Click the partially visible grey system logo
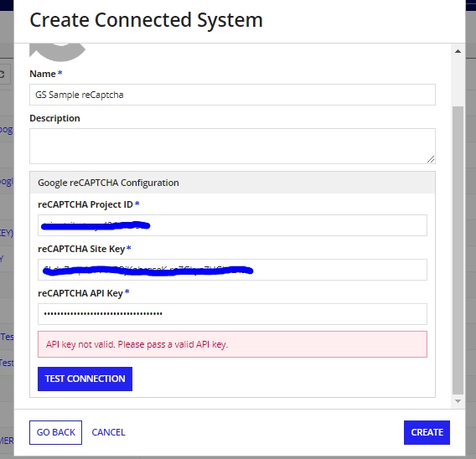The image size is (476, 459). (x=57, y=53)
